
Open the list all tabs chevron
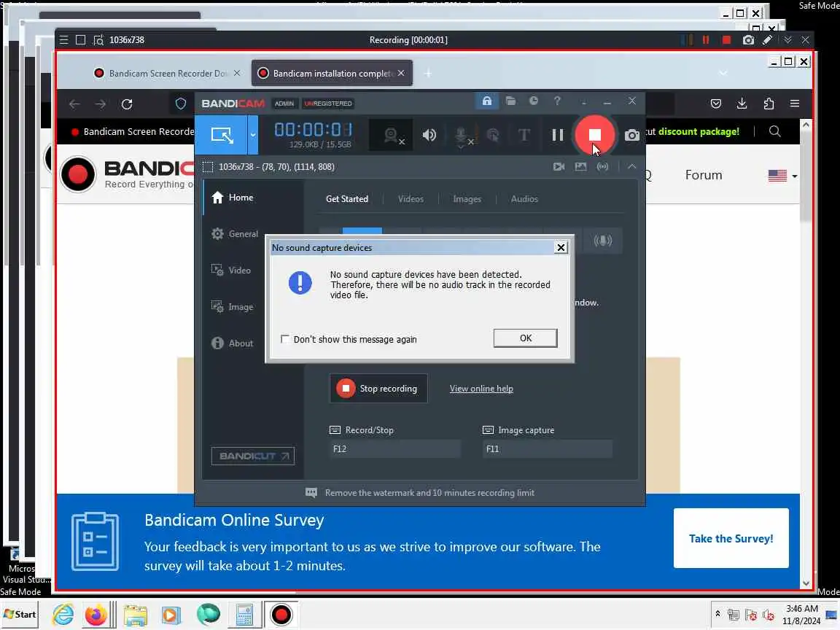pyautogui.click(x=723, y=74)
